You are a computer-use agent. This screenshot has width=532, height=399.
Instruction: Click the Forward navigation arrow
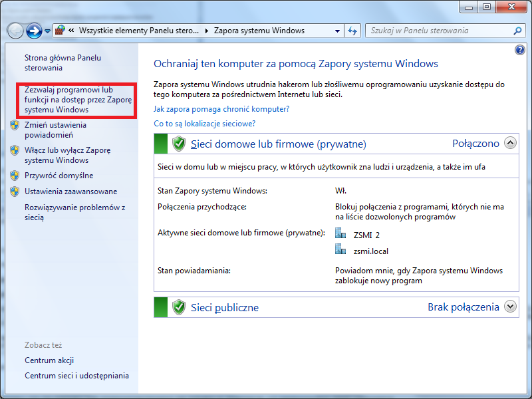coord(34,31)
